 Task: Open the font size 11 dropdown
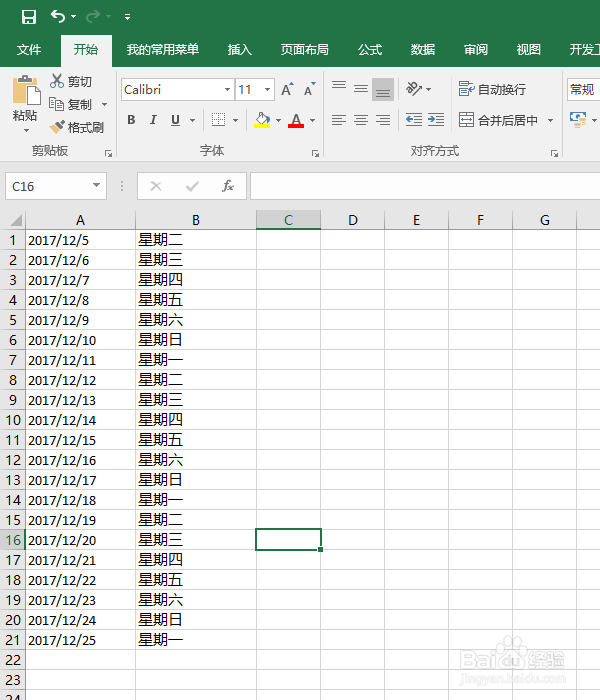pyautogui.click(x=267, y=89)
